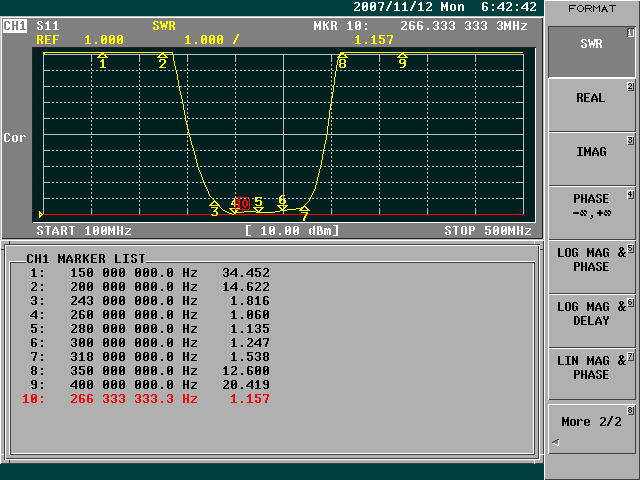
Task: Select marker list row 9 at 400 MHz
Action: 149,385
